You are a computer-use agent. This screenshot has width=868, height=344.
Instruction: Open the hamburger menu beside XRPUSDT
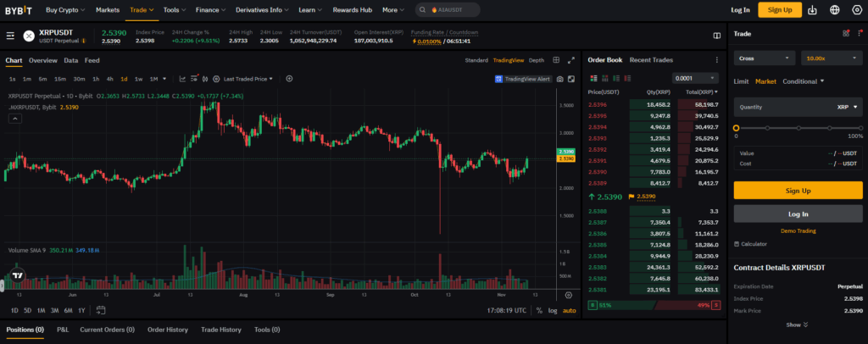pyautogui.click(x=10, y=36)
